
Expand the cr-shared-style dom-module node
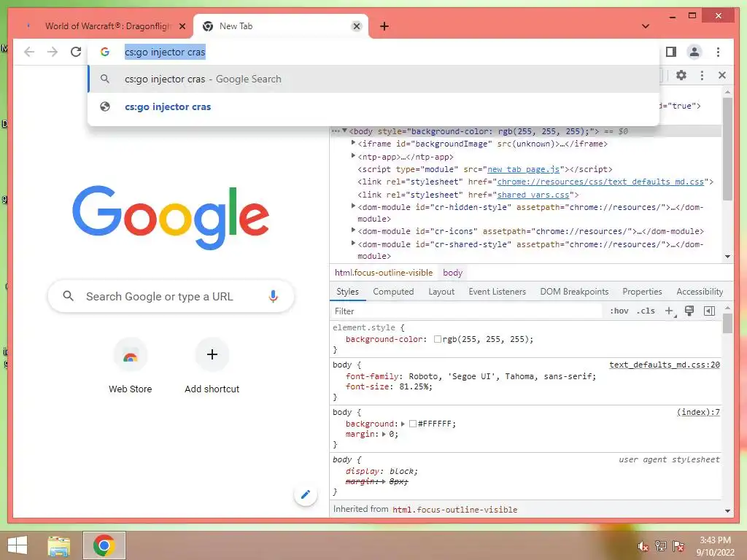click(353, 244)
